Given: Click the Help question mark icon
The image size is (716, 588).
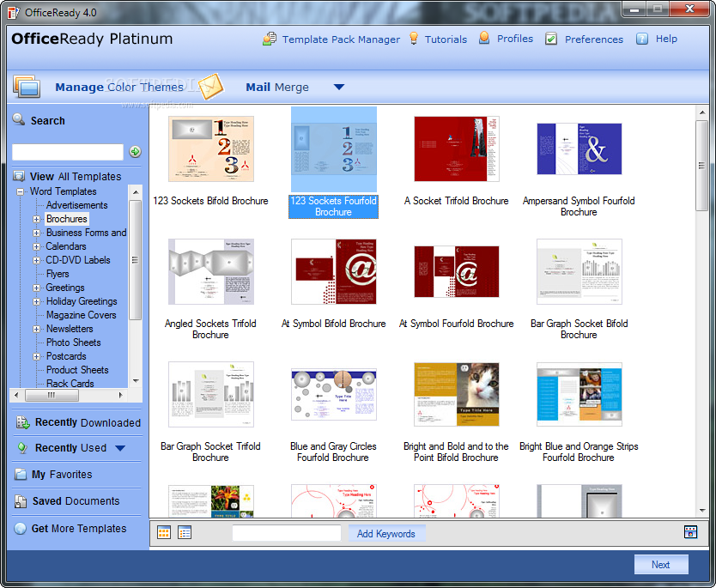Looking at the screenshot, I should click(x=642, y=39).
